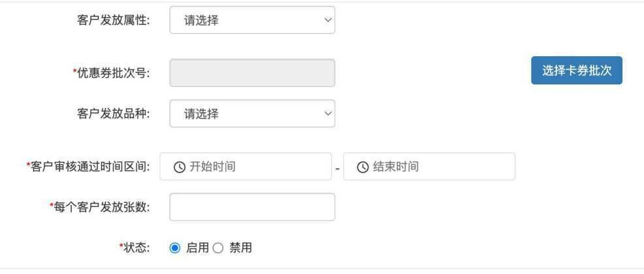The width and height of the screenshot is (644, 274).
Task: Select the 禁用 radio button
Action: 218,248
